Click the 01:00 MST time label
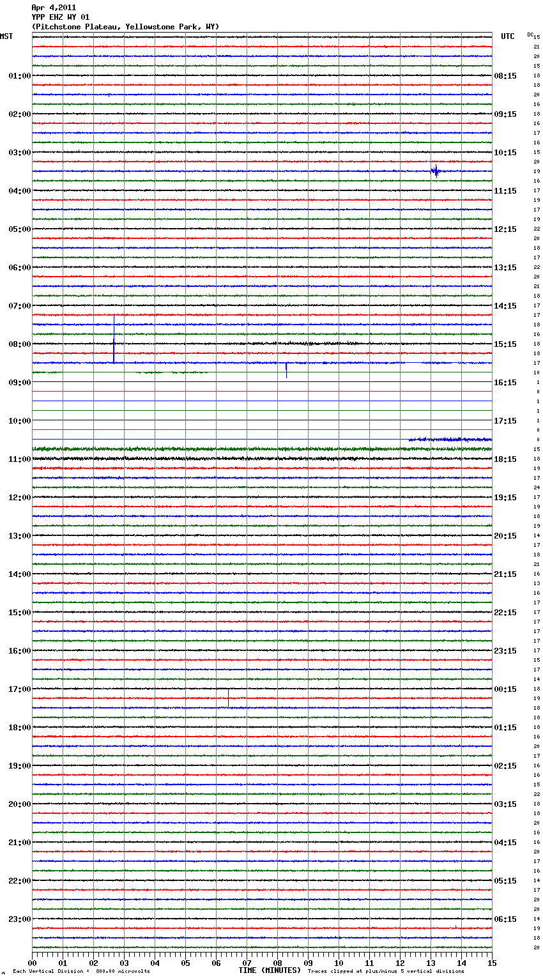543x980 pixels. (x=20, y=76)
